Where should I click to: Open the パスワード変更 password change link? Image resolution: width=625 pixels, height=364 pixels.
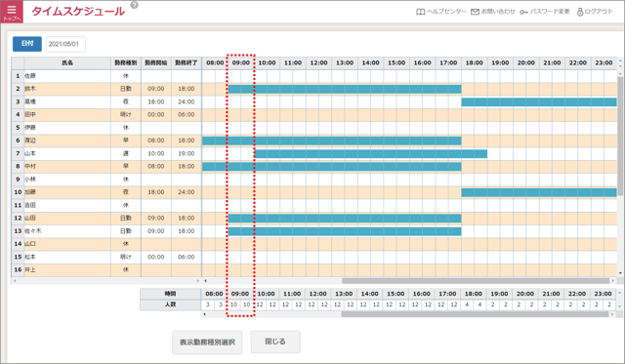pyautogui.click(x=545, y=12)
